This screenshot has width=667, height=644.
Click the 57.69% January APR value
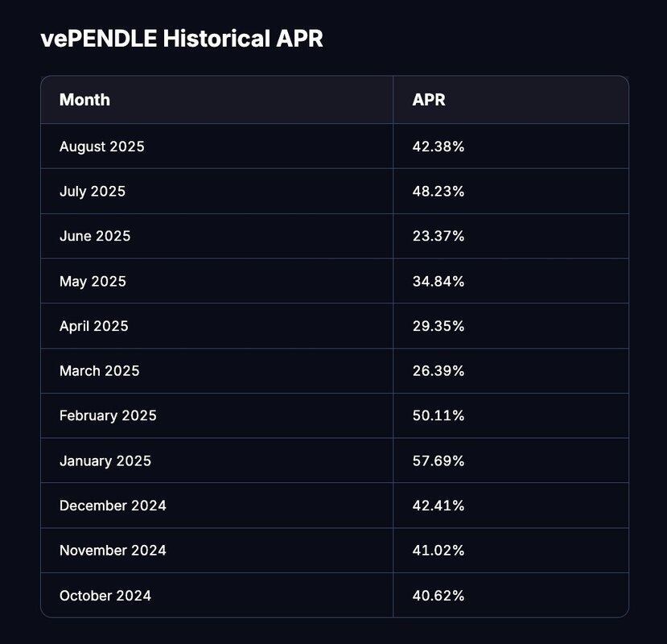pyautogui.click(x=438, y=460)
